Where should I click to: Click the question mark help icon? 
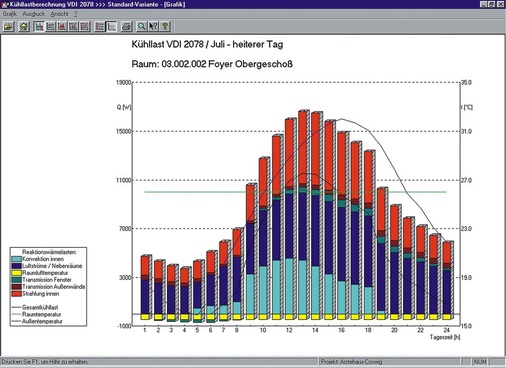point(165,26)
